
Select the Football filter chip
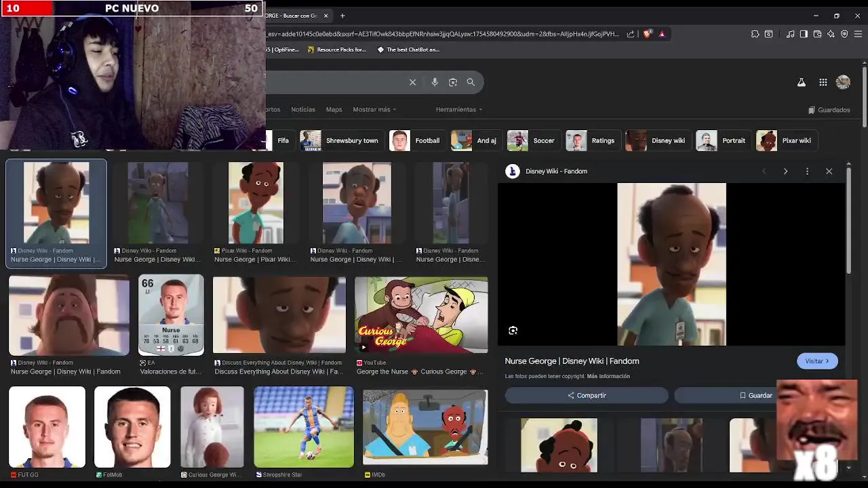tap(417, 140)
